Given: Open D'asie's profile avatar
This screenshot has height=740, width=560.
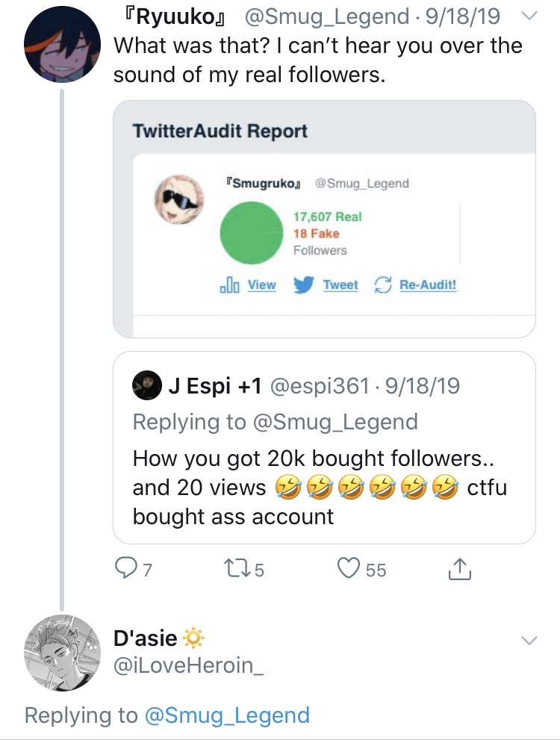Looking at the screenshot, I should (62, 653).
